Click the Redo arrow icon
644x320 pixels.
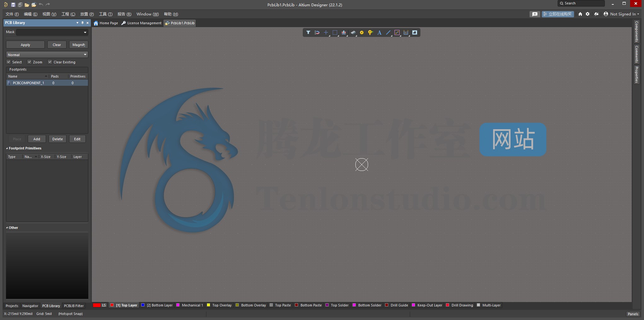(48, 4)
